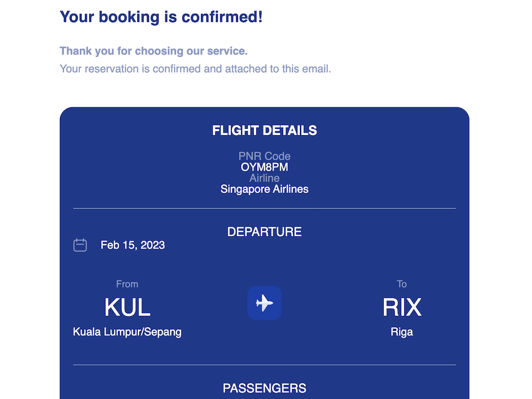Click the 'PNR Code' label
This screenshot has width=532, height=399.
[x=264, y=156]
